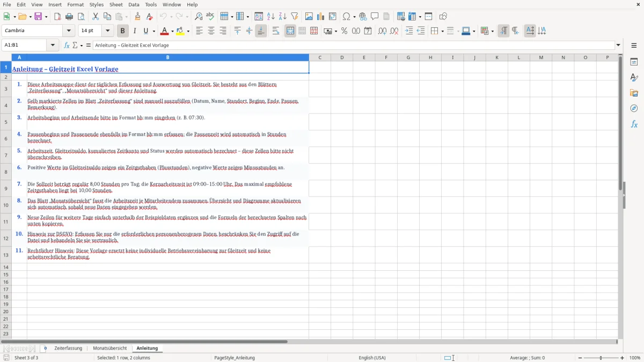Expand the Cambria font name dropdown

point(69,31)
